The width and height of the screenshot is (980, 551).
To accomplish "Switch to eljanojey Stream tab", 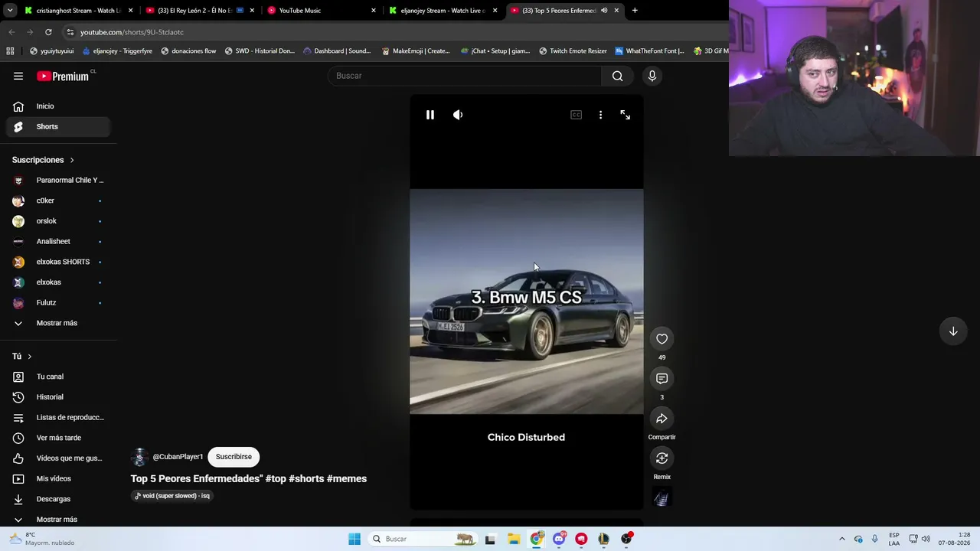I will click(443, 11).
